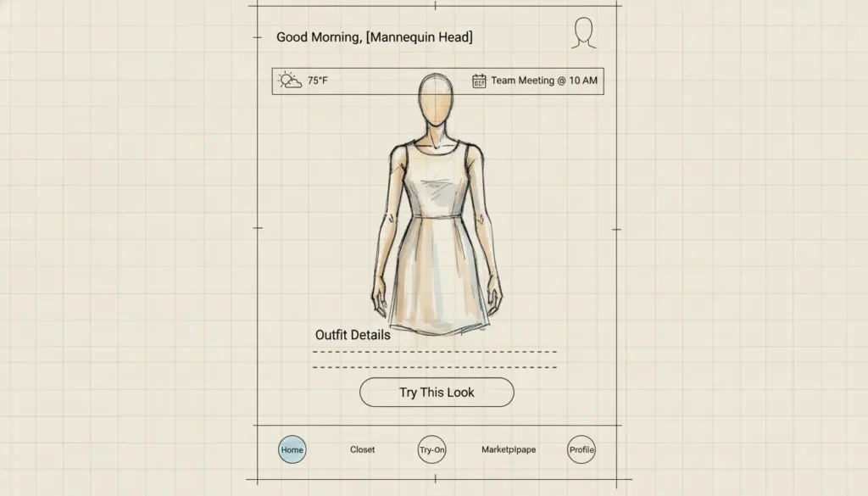The width and height of the screenshot is (868, 496).
Task: Click the 75°F temperature reading
Action: point(318,81)
